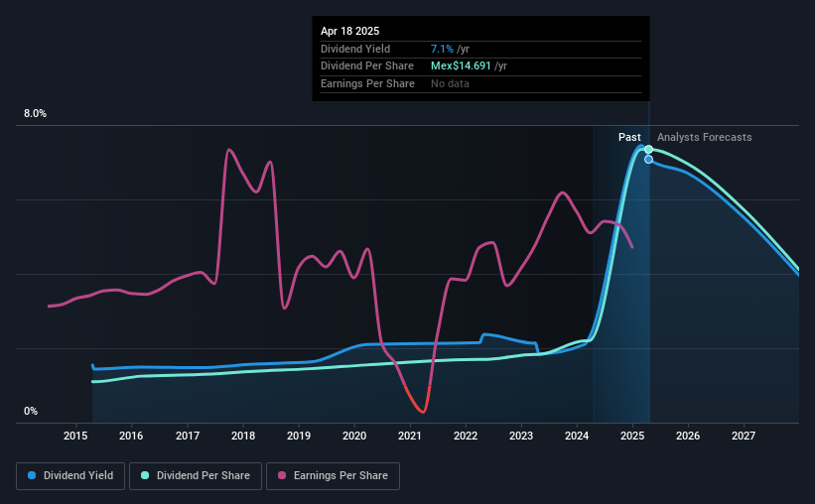Screen dimensions: 815x504
Task: Select the 2021 x-axis year label
Action: (x=410, y=435)
